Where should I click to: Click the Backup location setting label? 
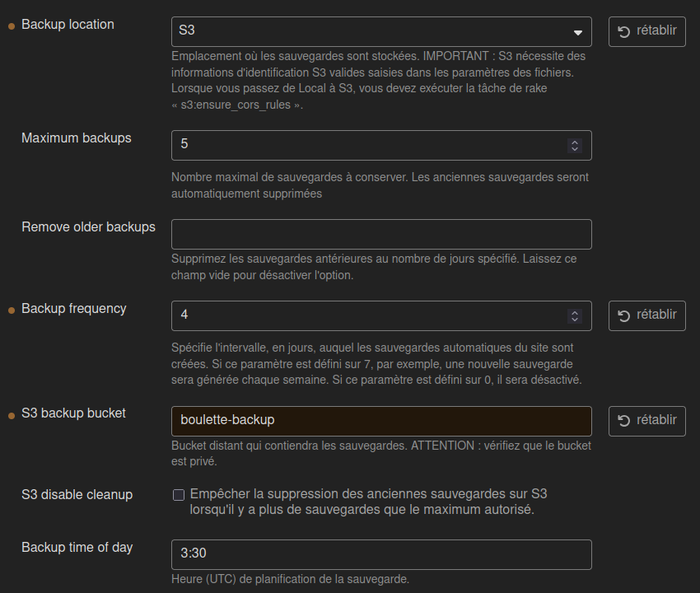[x=68, y=25]
